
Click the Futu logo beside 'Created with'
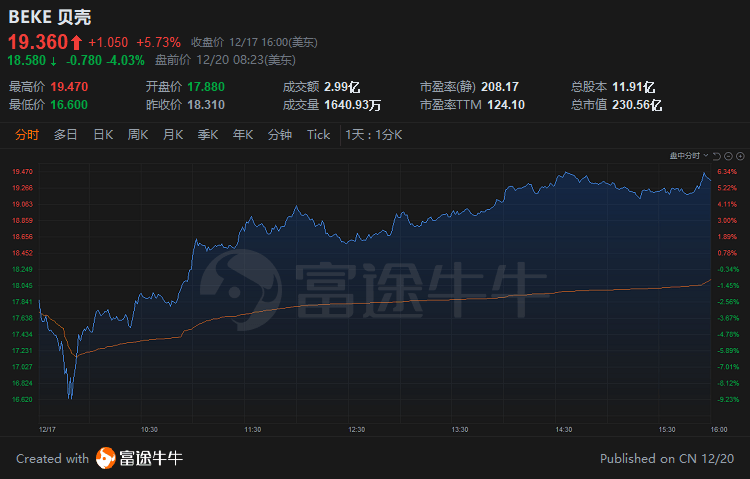point(106,458)
